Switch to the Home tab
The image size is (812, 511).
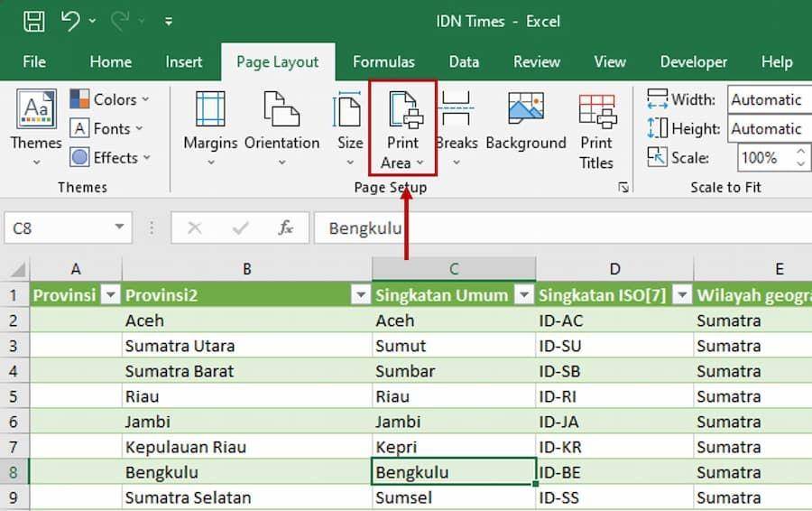(110, 61)
